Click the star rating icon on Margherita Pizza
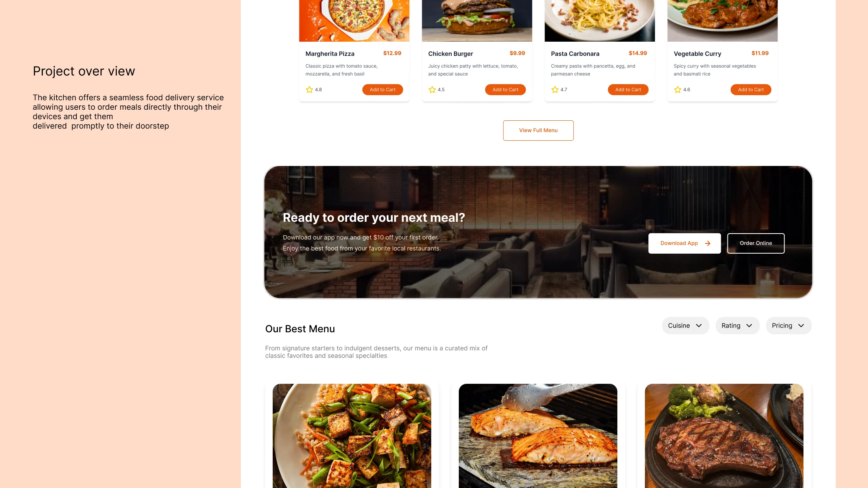This screenshot has width=868, height=488. point(309,90)
